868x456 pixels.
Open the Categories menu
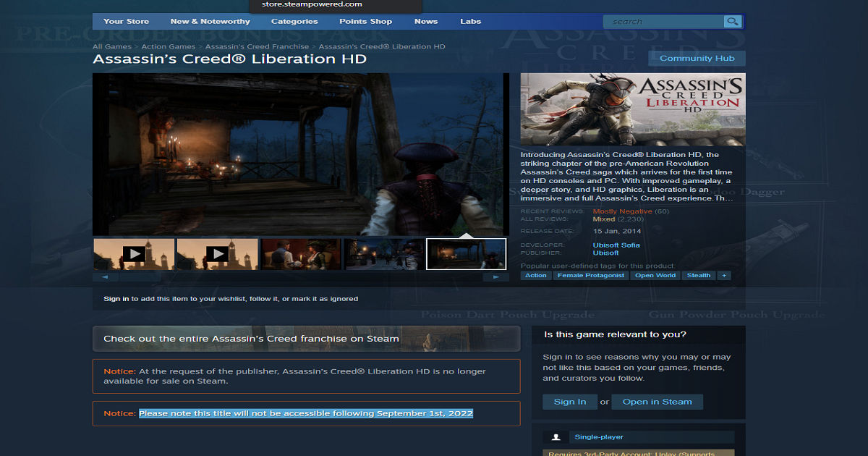pyautogui.click(x=294, y=22)
